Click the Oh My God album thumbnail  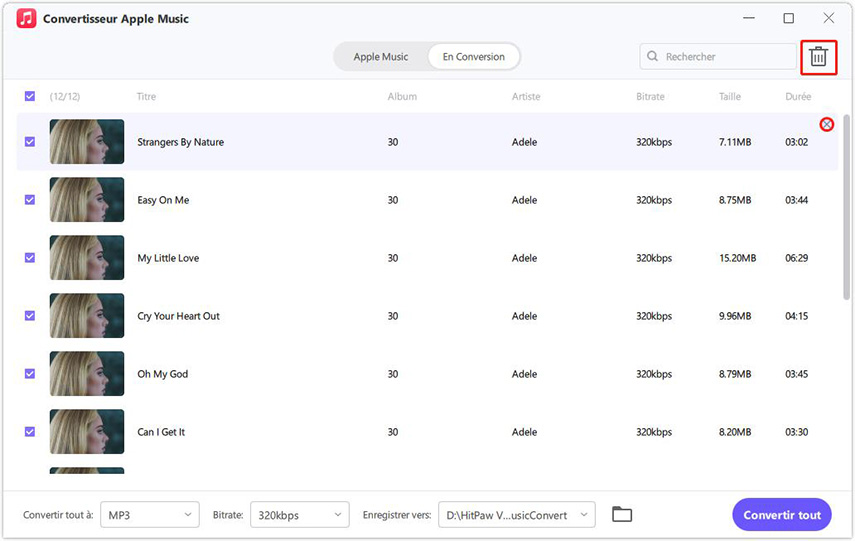[87, 374]
